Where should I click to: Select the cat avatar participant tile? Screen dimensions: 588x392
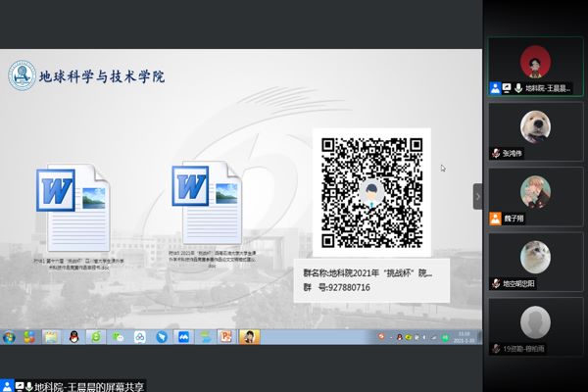click(534, 259)
